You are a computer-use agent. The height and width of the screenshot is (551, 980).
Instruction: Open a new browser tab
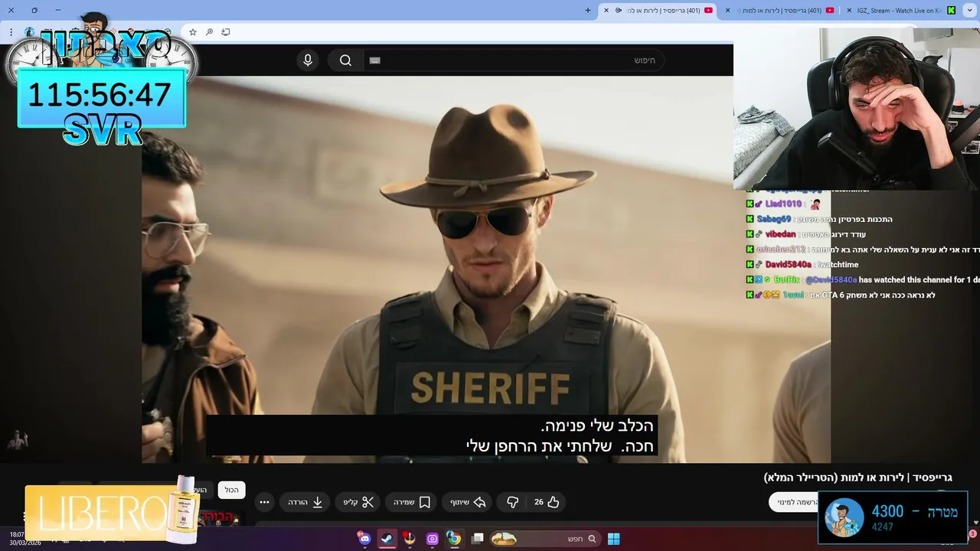588,10
